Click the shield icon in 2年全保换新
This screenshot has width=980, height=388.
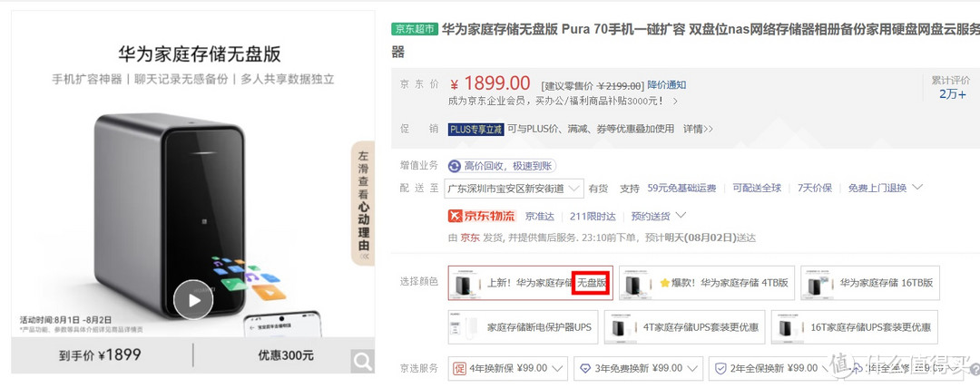(x=720, y=369)
